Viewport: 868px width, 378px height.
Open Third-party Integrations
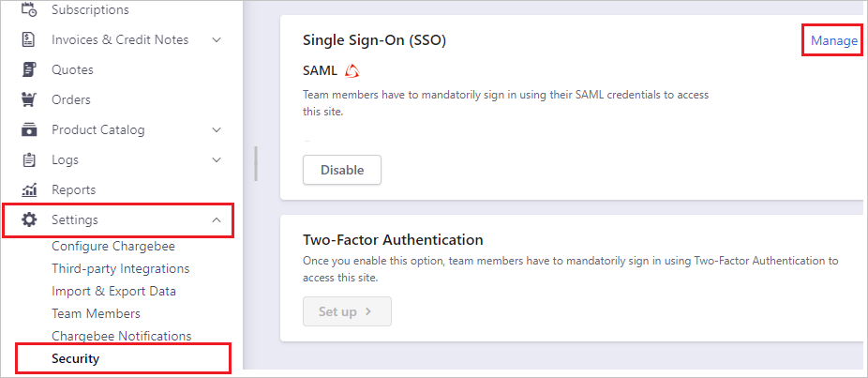click(x=120, y=269)
